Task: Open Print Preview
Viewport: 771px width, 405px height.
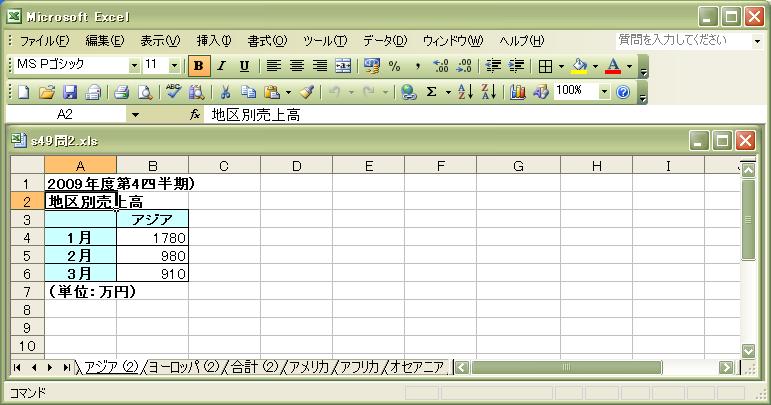Action: point(145,92)
